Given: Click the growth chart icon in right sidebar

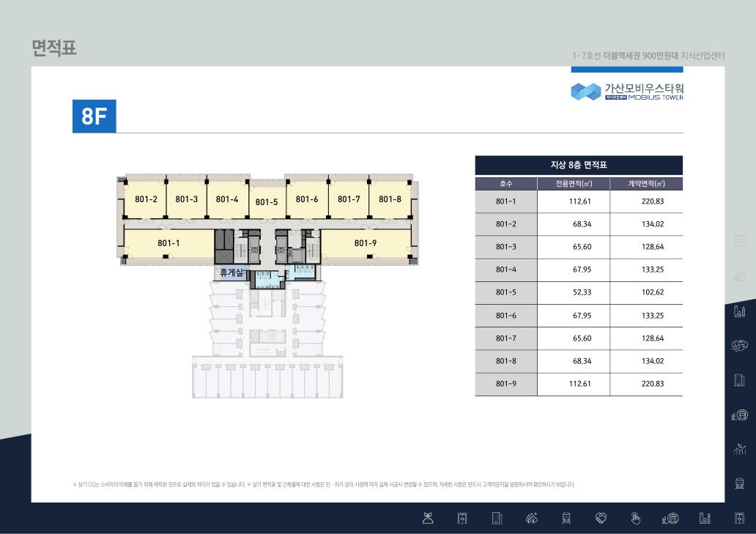Looking at the screenshot, I should pyautogui.click(x=740, y=448).
